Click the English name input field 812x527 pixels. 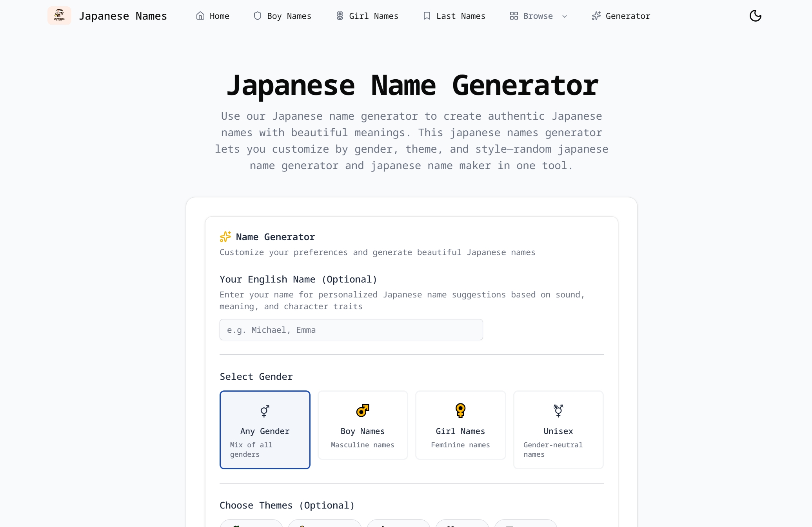click(351, 330)
